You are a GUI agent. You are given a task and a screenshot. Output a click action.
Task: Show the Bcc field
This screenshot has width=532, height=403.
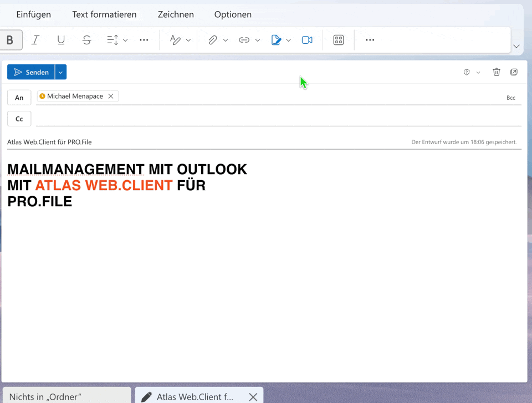point(510,98)
